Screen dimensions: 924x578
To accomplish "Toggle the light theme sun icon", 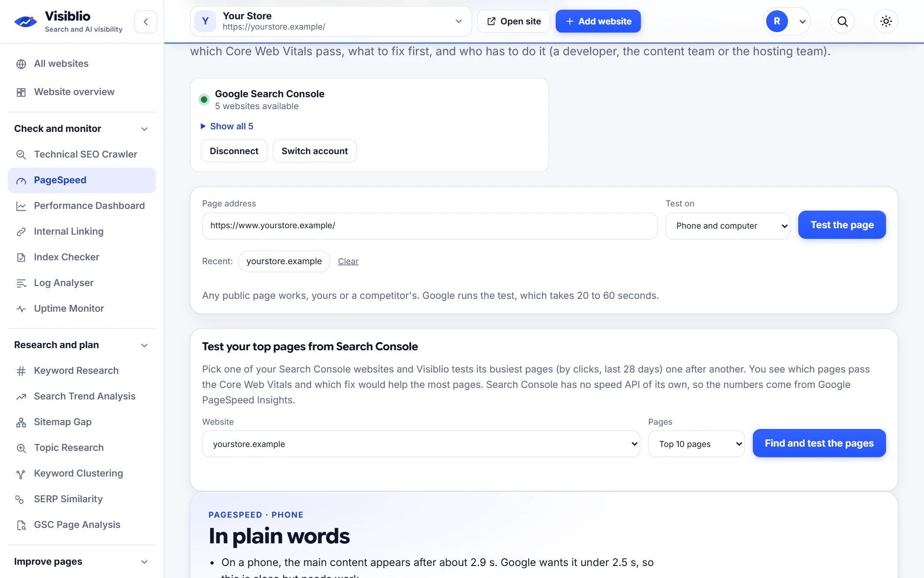I will coord(886,21).
